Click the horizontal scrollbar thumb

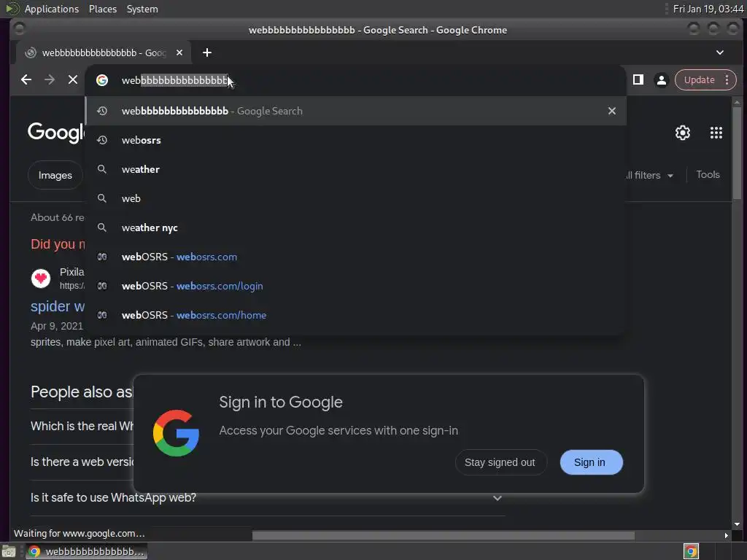[x=443, y=535]
